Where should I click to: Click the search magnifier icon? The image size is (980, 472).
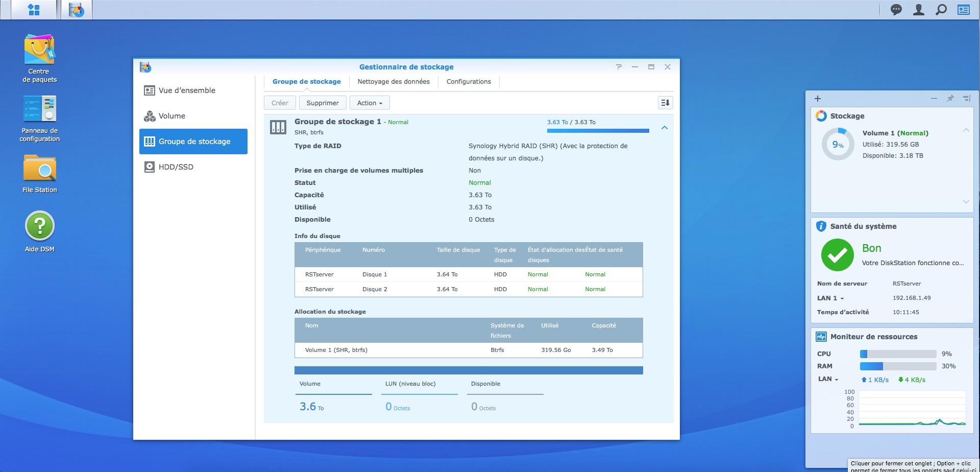pyautogui.click(x=941, y=10)
